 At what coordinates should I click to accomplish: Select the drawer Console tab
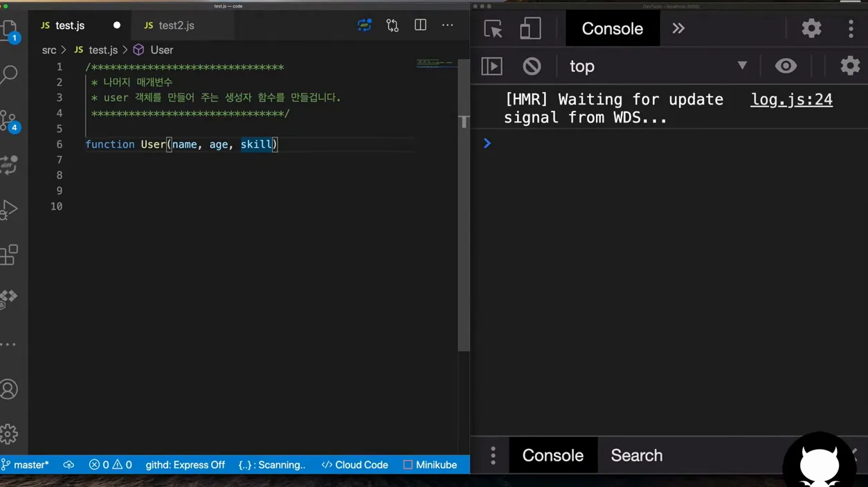coord(553,455)
